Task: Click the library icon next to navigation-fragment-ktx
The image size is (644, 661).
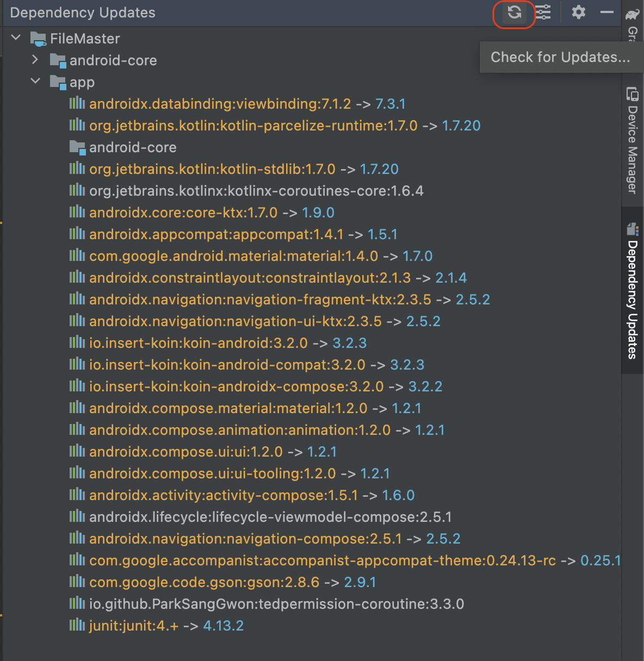Action: tap(77, 299)
